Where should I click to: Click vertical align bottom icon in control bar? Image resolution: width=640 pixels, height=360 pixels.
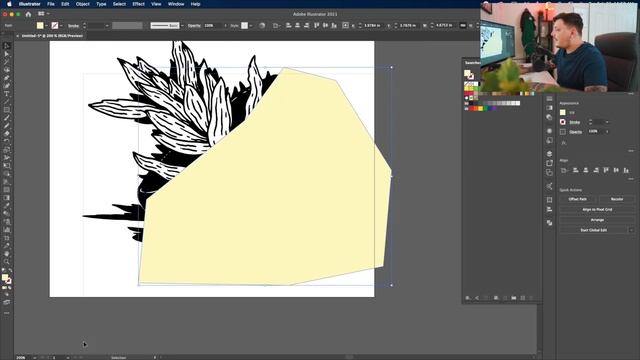(334, 25)
